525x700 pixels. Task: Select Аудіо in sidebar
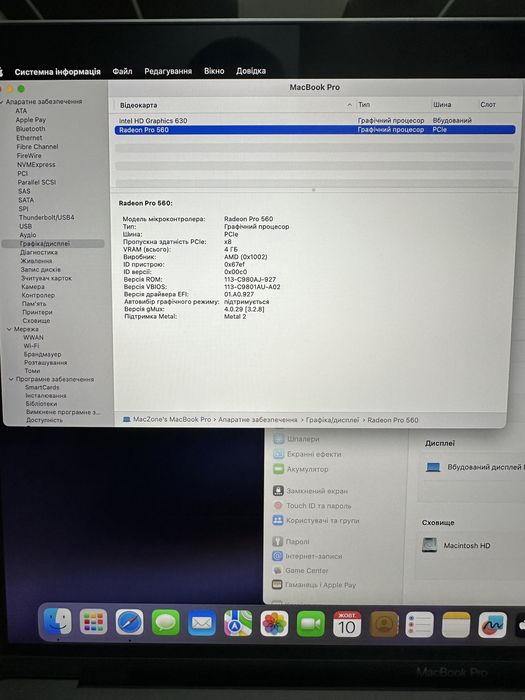(28, 235)
